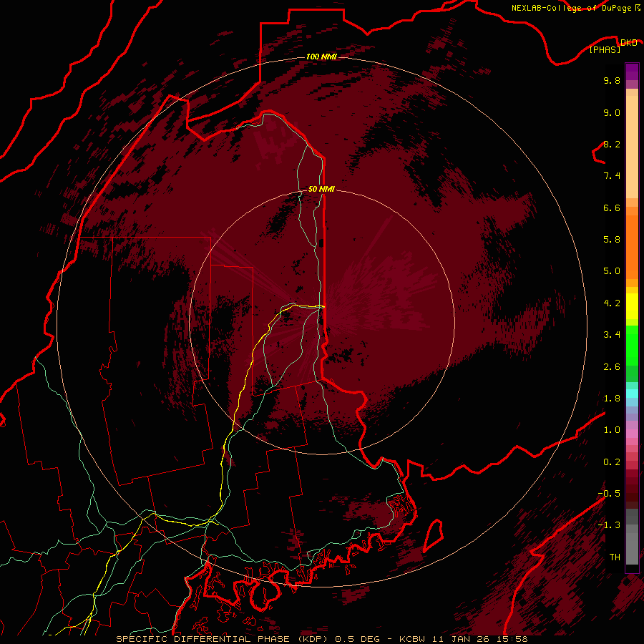This screenshot has height=644, width=644.
Task: Click the red-outlined island off the southeast coast
Action: coord(434,535)
